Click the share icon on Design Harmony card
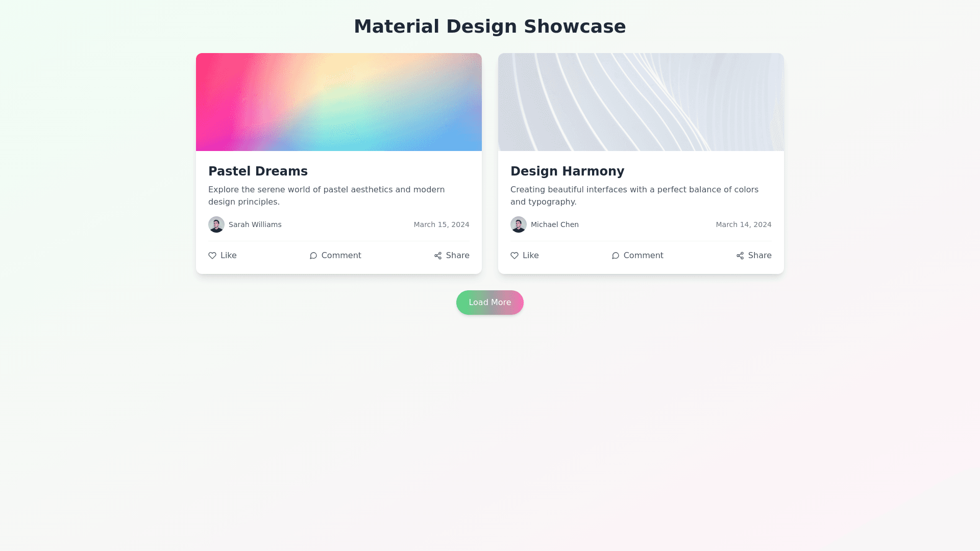The image size is (980, 551). (740, 256)
